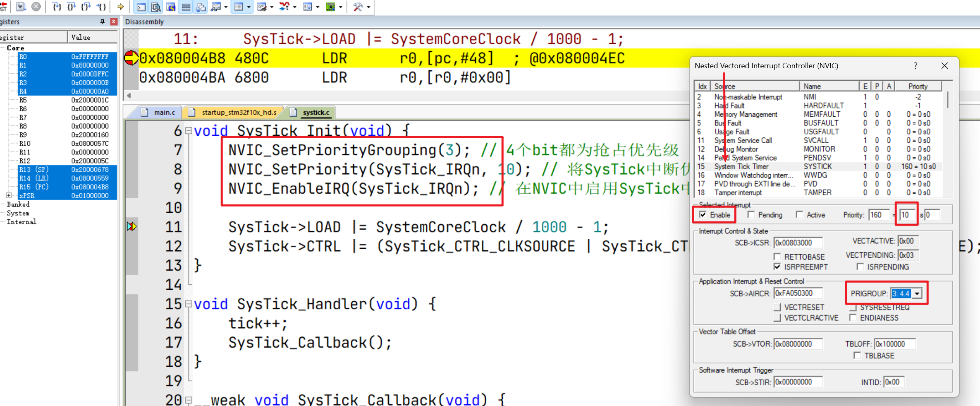980x406 pixels.
Task: Click the Step Into icon
Action: [57, 7]
